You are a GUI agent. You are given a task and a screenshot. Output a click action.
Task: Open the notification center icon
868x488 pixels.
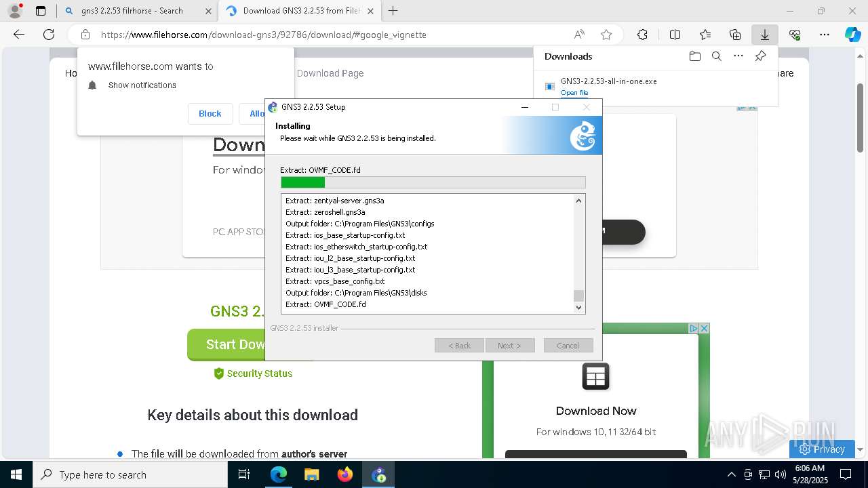point(846,474)
